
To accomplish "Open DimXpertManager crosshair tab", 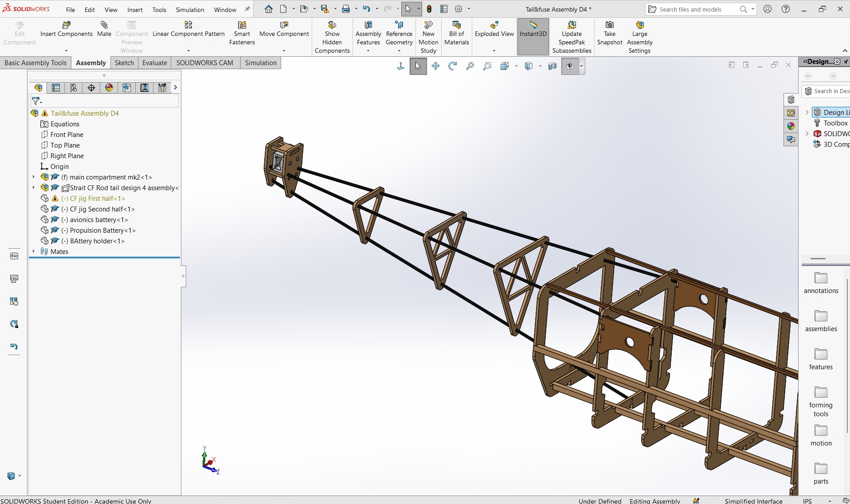I will 91,88.
